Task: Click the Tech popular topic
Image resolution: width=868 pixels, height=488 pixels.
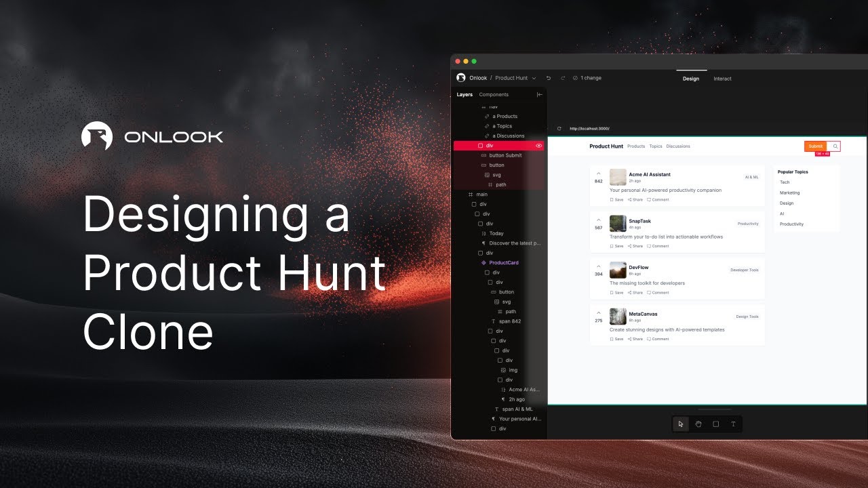Action: click(785, 182)
